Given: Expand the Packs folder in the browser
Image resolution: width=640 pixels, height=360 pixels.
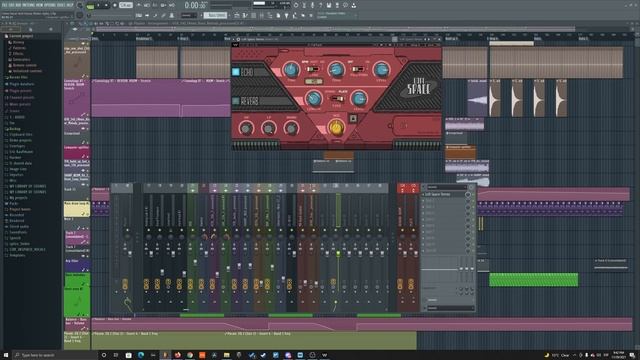Looking at the screenshot, I should [x=14, y=203].
